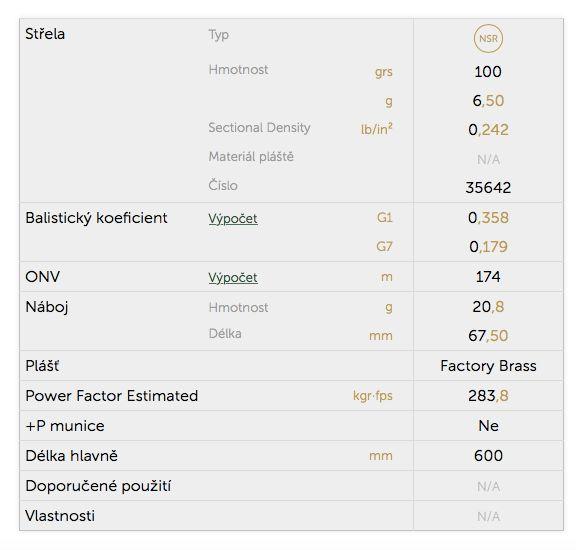The image size is (576, 550).
Task: Click Power Factor value 283,8
Action: pos(488,396)
